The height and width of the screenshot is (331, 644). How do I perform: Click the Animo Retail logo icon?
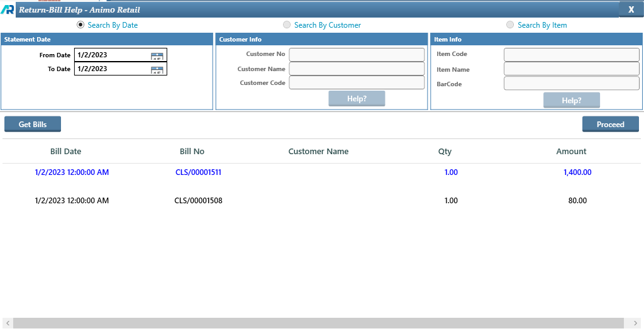8,9
